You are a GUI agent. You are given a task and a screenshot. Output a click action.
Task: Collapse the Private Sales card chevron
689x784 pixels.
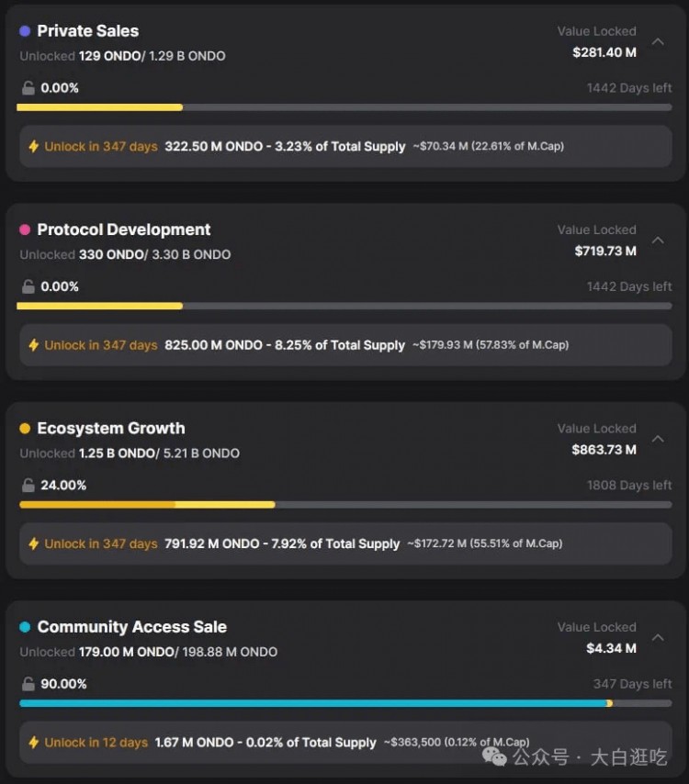click(x=658, y=42)
